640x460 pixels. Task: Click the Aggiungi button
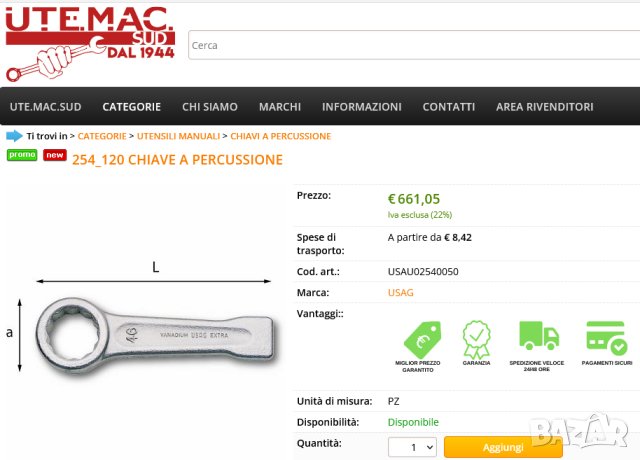pyautogui.click(x=503, y=447)
